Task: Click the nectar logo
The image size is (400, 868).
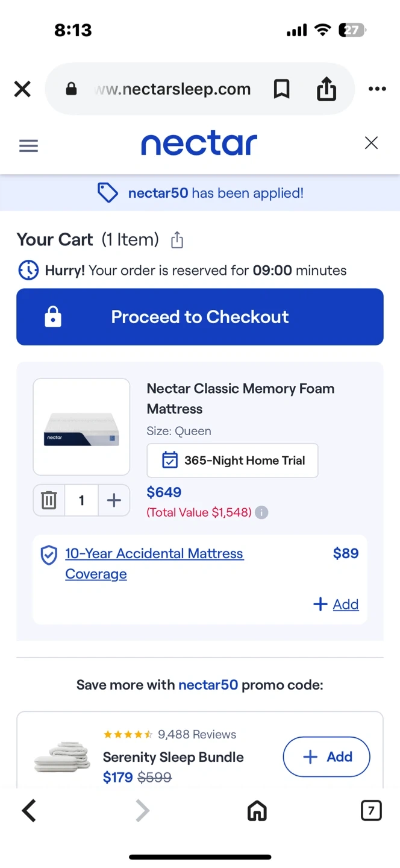Action: pyautogui.click(x=199, y=145)
